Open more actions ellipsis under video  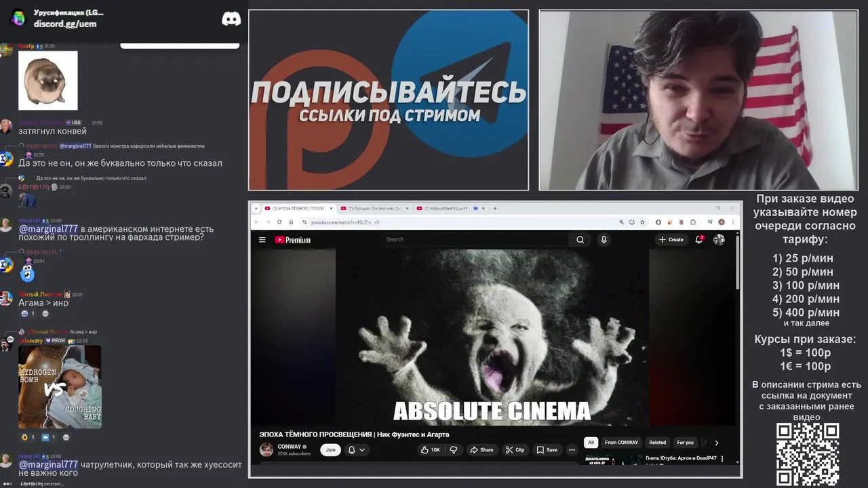[x=572, y=449]
